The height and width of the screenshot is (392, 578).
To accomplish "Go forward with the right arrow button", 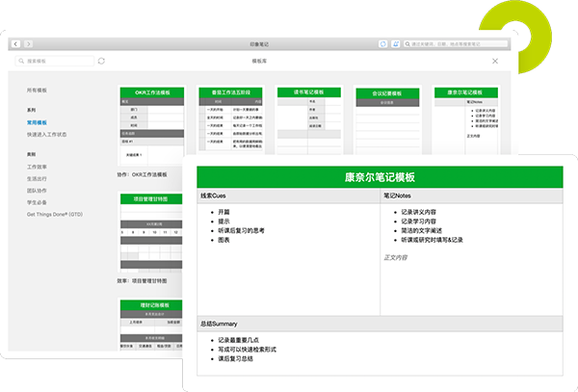I will pyautogui.click(x=28, y=44).
